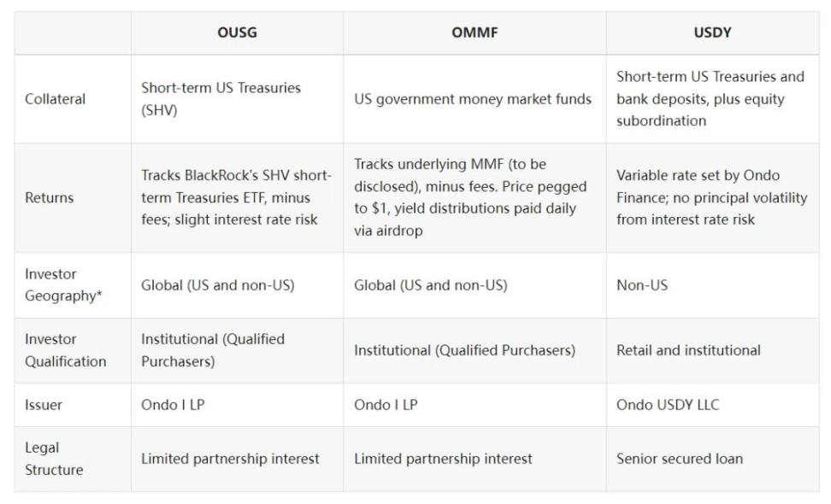Click the 'Non-US' geography cell
The image size is (831, 504).
click(x=642, y=285)
